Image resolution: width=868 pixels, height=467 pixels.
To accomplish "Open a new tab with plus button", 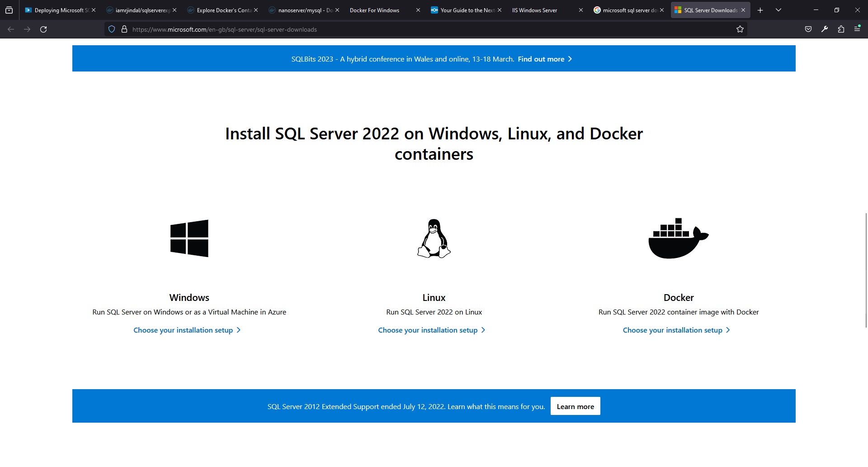I will point(760,10).
